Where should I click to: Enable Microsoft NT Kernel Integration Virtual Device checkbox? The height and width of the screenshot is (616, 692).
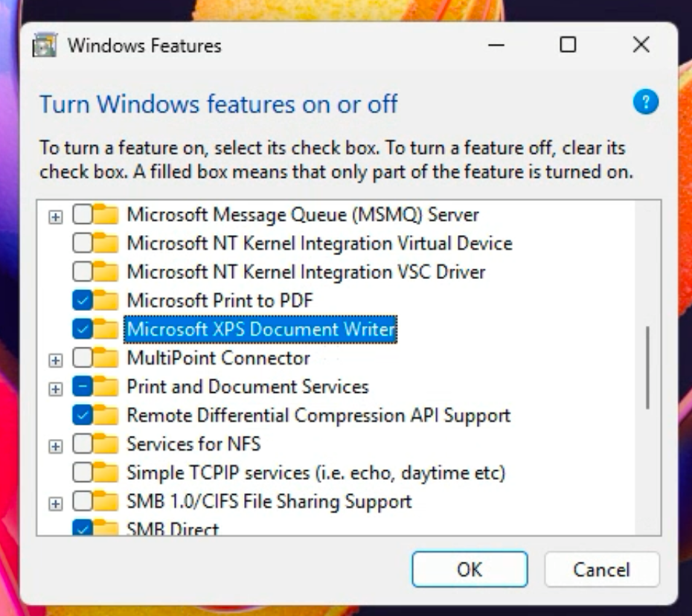[x=82, y=243]
